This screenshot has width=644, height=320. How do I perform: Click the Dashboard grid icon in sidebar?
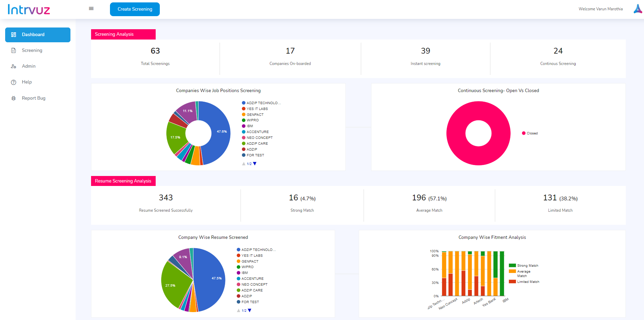tap(14, 35)
